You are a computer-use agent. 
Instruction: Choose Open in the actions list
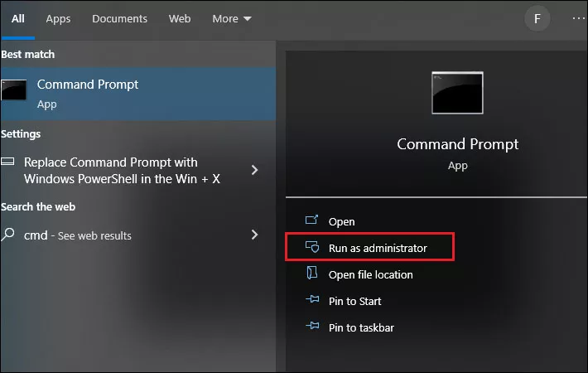pyautogui.click(x=341, y=222)
